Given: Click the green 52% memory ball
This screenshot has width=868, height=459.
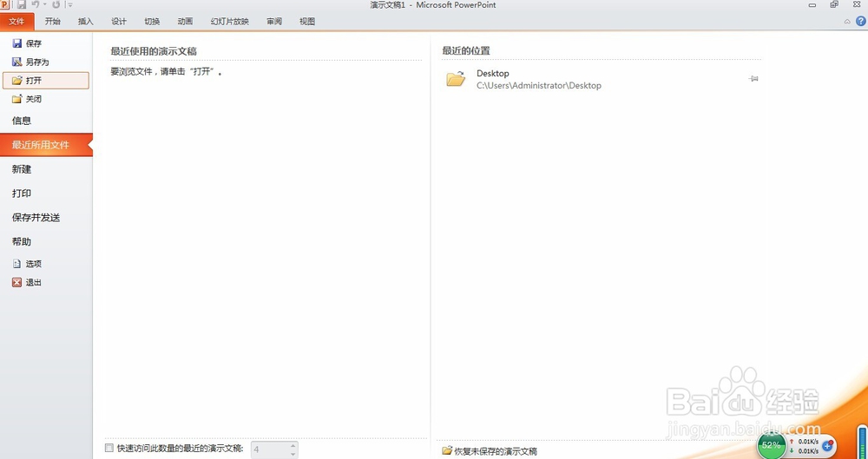Looking at the screenshot, I should click(771, 444).
